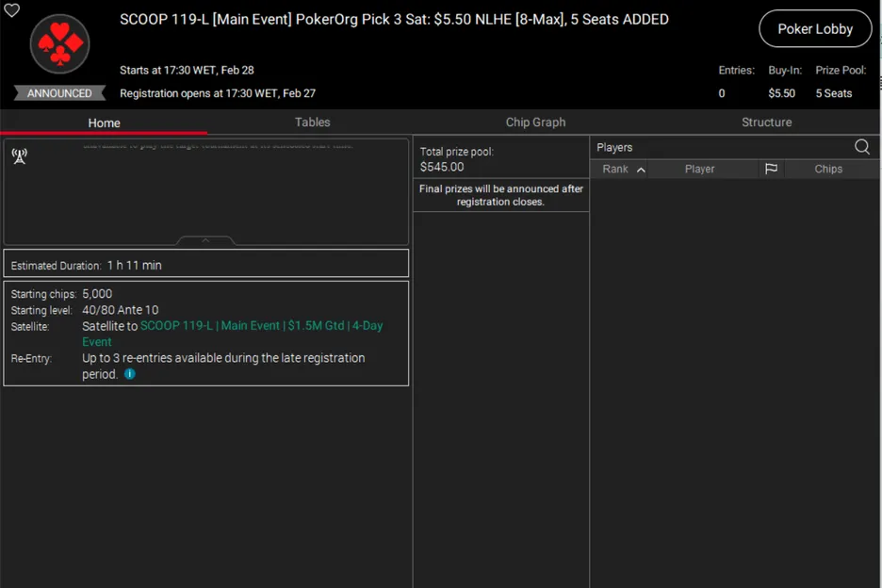
Task: Sort the list by the Player column header
Action: [x=699, y=169]
